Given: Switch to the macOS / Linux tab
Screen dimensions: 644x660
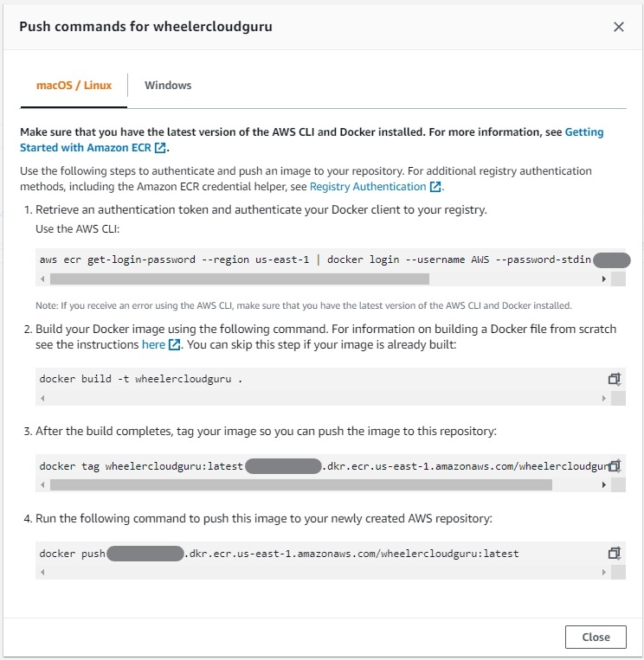Looking at the screenshot, I should (x=74, y=86).
